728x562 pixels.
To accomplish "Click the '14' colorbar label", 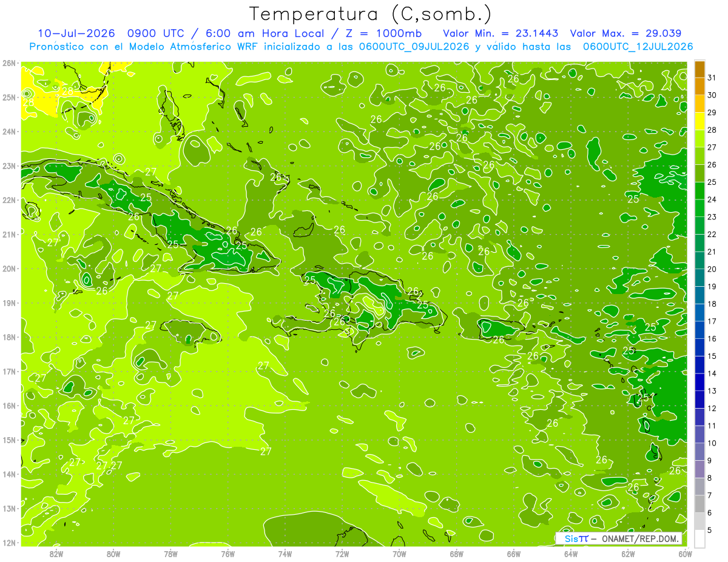I will point(712,373).
